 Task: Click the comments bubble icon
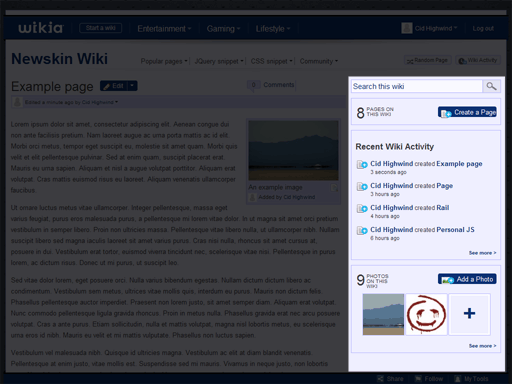[x=253, y=85]
